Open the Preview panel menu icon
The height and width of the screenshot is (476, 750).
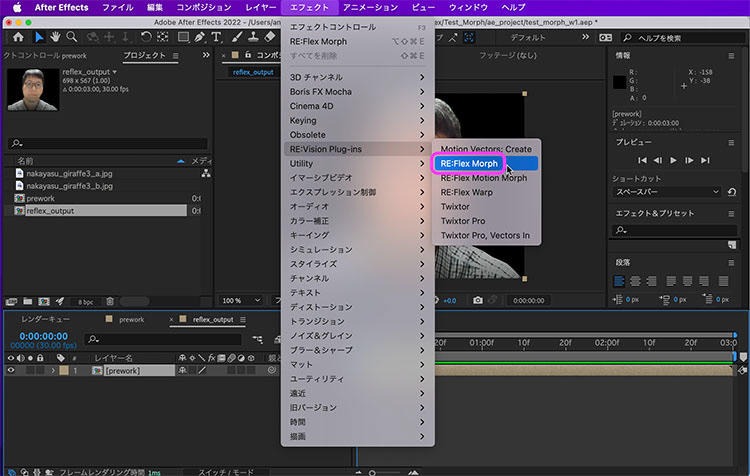[x=731, y=143]
